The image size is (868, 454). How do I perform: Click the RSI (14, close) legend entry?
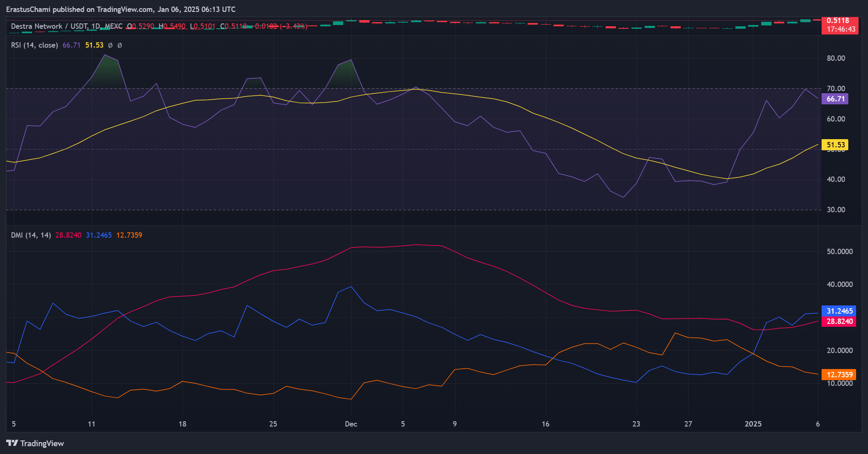point(34,45)
